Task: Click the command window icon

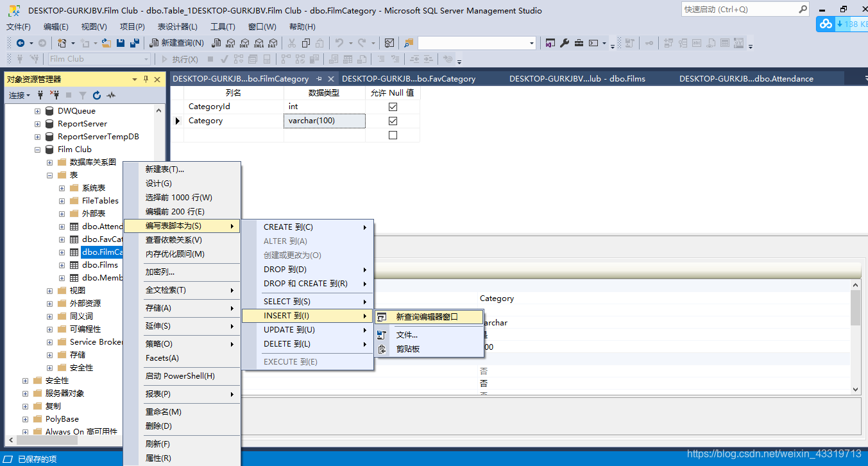Action: pyautogui.click(x=593, y=43)
